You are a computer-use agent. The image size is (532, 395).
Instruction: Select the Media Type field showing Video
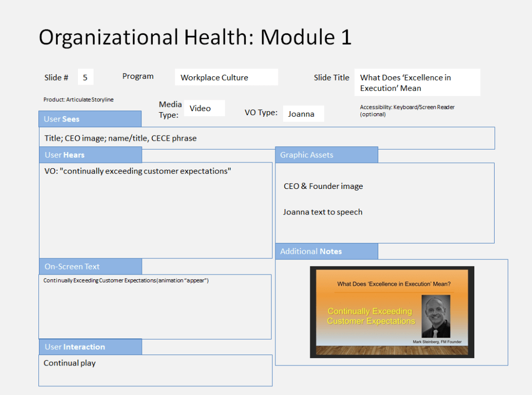[x=204, y=108]
